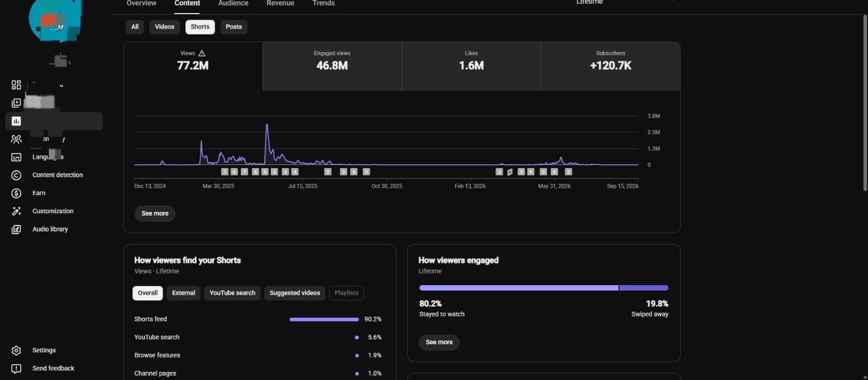Select the Engaged views metric card
The height and width of the screenshot is (380, 868).
[x=332, y=66]
